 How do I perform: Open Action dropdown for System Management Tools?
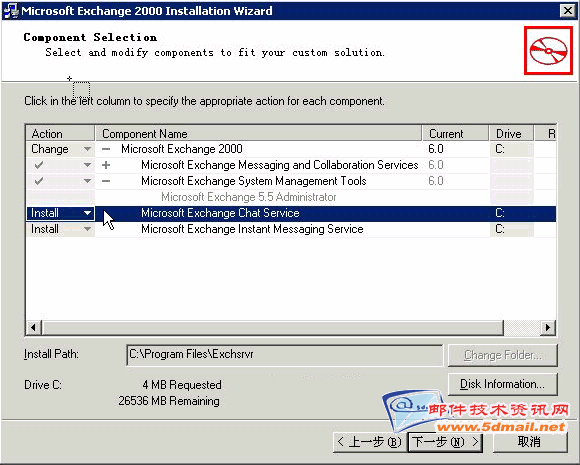click(87, 181)
